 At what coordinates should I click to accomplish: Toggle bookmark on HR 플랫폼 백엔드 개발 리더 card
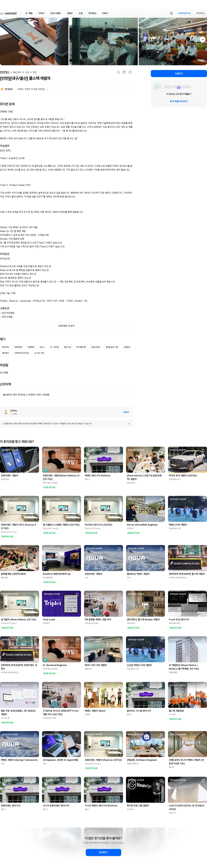119,595
